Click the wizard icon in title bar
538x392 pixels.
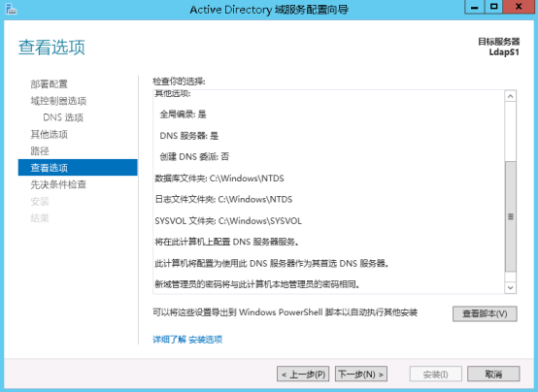click(x=11, y=10)
